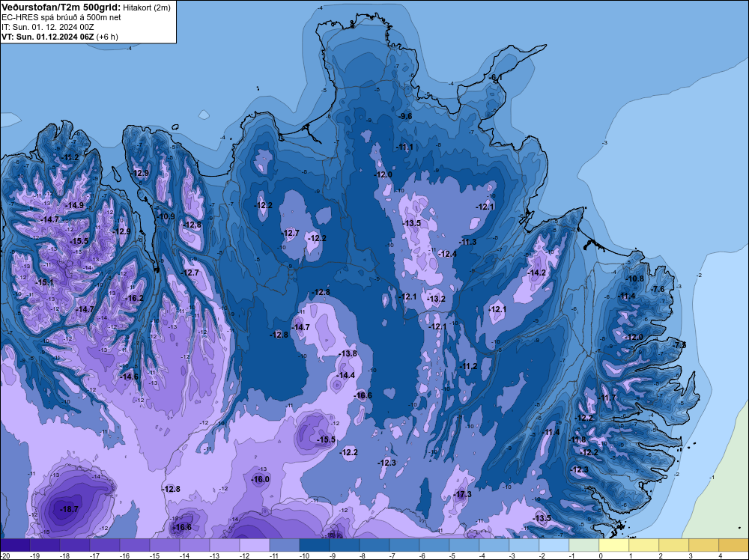This screenshot has width=749, height=560.
Task: Click the legend swatch between -20 and -19
Action: [x=15, y=545]
